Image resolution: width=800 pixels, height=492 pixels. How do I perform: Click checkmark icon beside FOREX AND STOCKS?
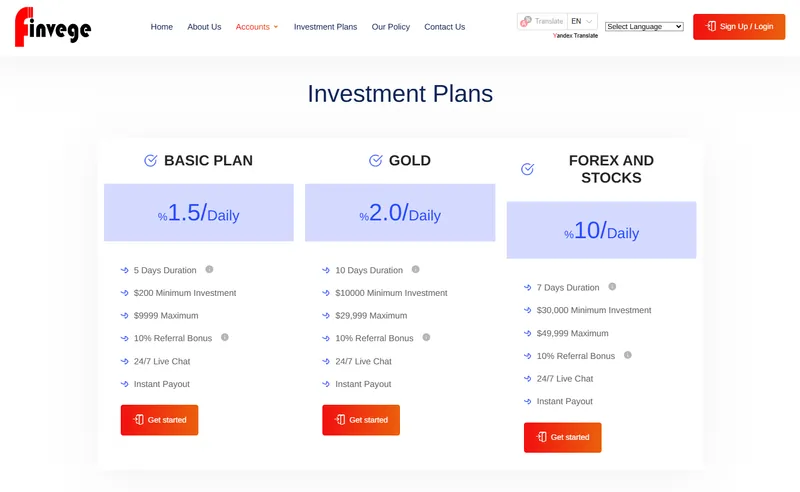(x=528, y=169)
